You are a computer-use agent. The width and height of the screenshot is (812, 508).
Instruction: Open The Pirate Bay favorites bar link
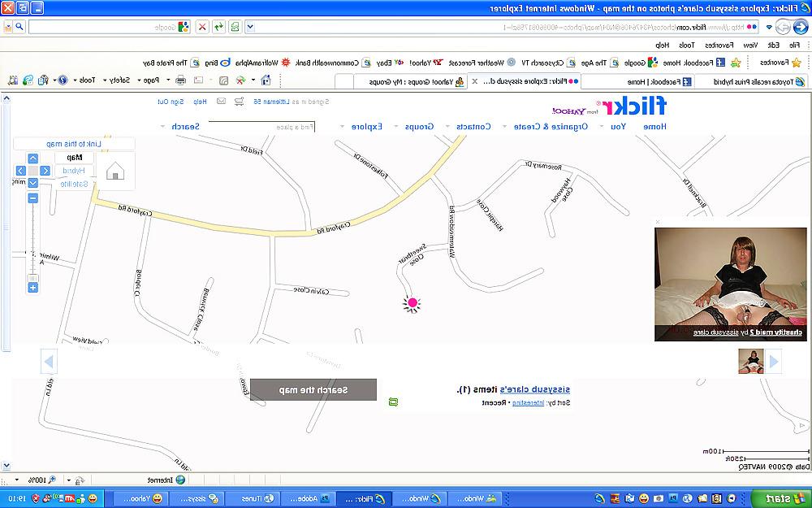(x=171, y=63)
